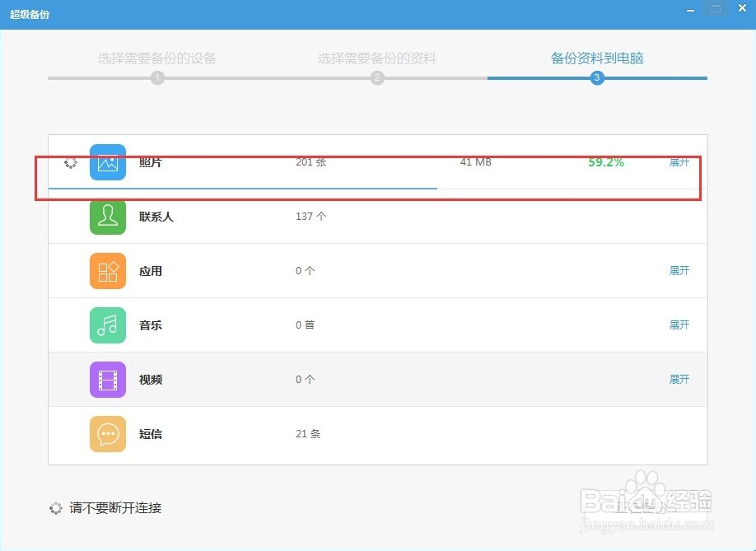Close the 超级备份 window
756x551 pixels.
click(743, 8)
